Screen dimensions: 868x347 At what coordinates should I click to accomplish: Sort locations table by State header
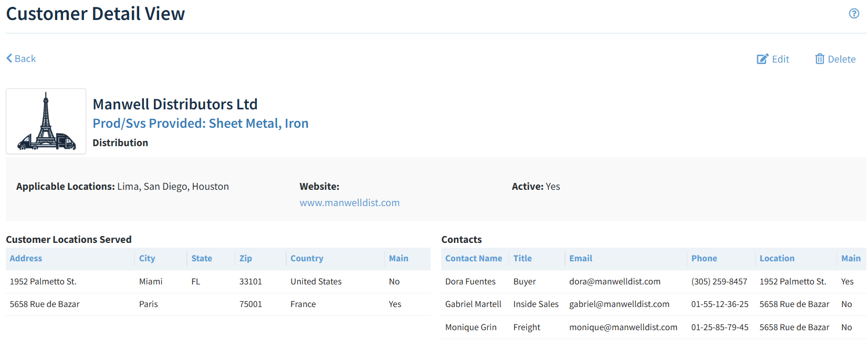(x=202, y=259)
